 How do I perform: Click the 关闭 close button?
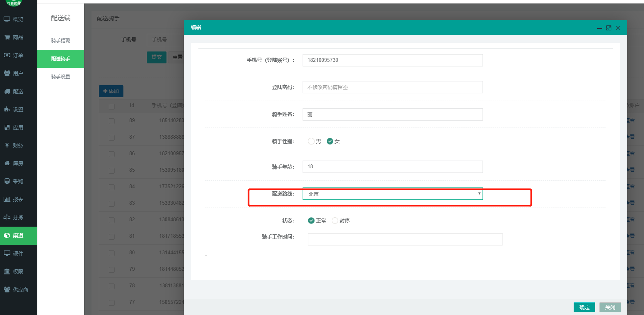coord(610,307)
